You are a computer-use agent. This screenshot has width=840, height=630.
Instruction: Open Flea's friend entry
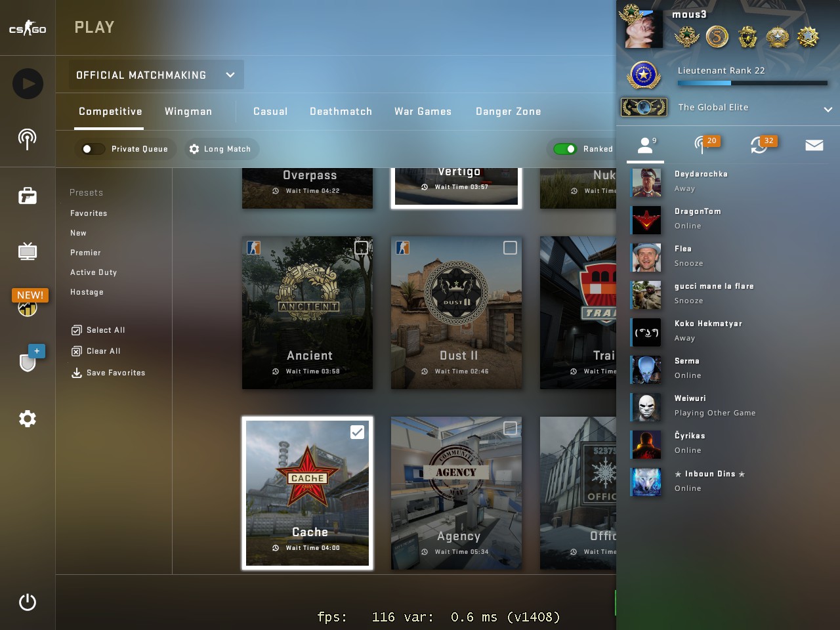click(728, 257)
